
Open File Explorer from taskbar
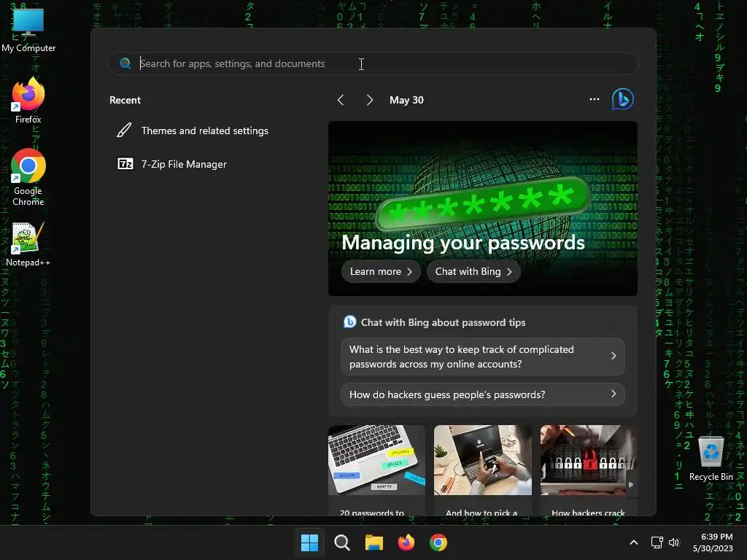(374, 542)
